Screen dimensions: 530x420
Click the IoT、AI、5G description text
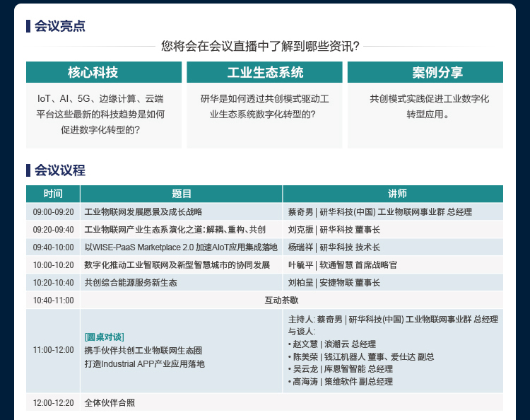coord(103,98)
